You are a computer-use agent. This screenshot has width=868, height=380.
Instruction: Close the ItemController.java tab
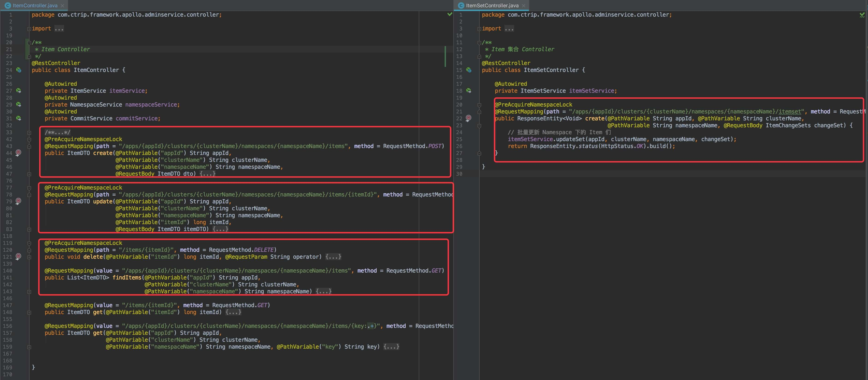pyautogui.click(x=62, y=6)
